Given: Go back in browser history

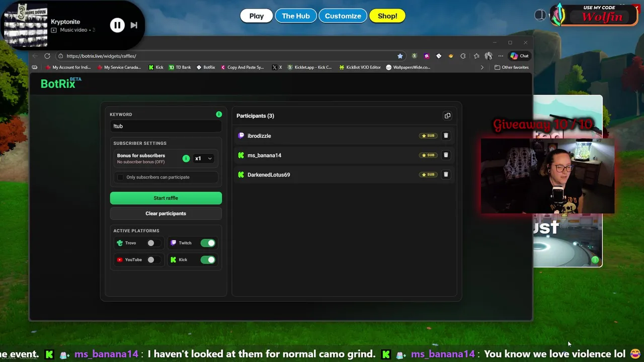Looking at the screenshot, I should [35, 56].
